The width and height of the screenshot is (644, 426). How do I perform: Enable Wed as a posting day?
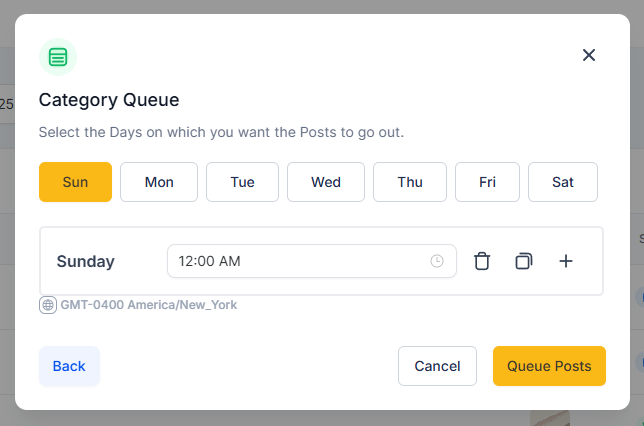pos(326,182)
